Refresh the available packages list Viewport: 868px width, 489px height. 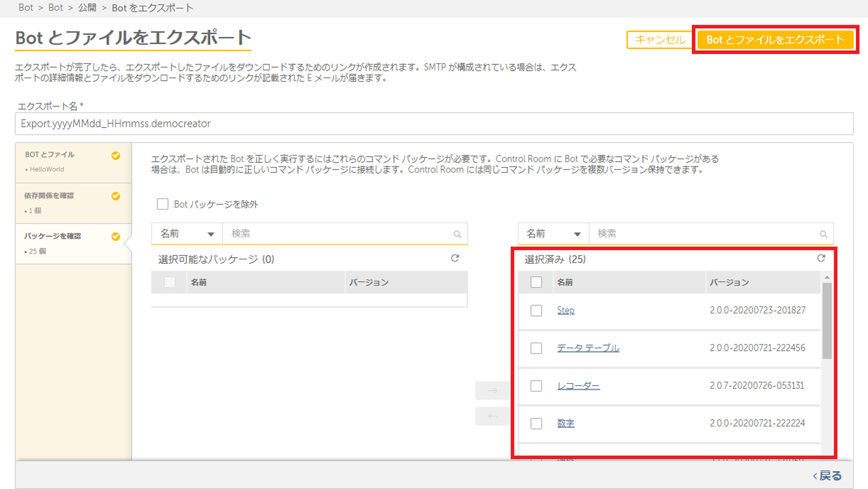(x=455, y=258)
